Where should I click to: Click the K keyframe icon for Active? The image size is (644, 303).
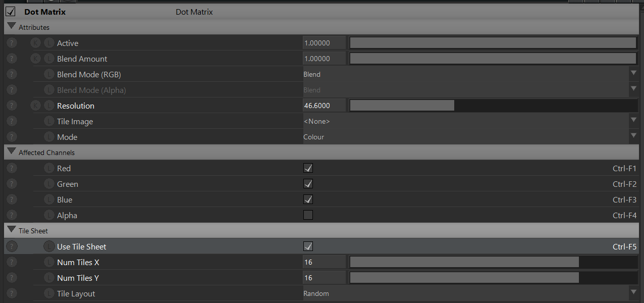pyautogui.click(x=35, y=43)
